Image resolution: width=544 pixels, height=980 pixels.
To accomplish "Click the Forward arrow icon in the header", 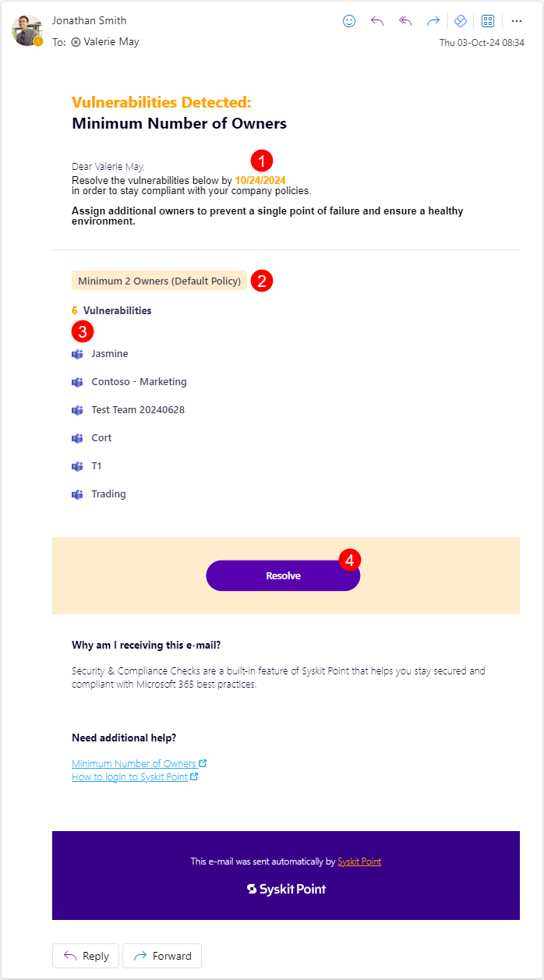I will [433, 21].
